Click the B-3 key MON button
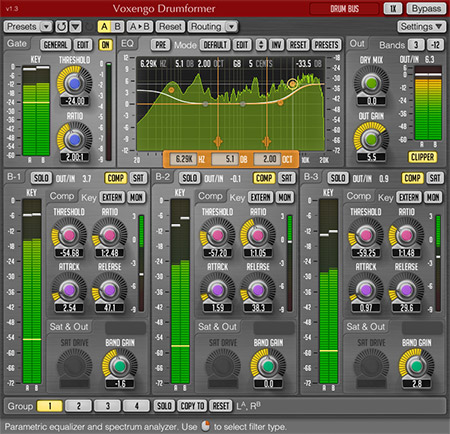Image resolution: width=450 pixels, height=434 pixels. (433, 197)
